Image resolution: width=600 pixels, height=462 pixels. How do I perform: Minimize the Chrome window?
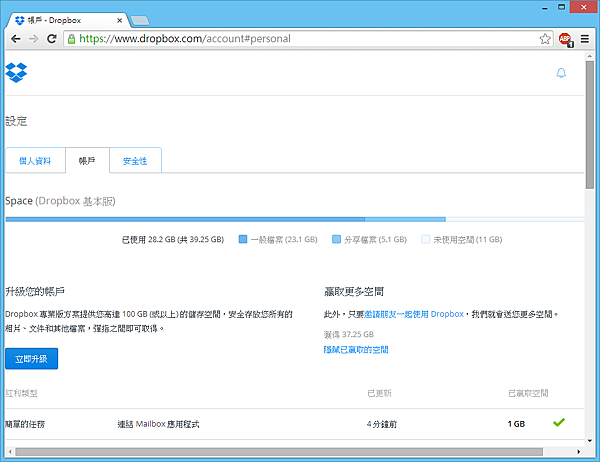pos(545,7)
